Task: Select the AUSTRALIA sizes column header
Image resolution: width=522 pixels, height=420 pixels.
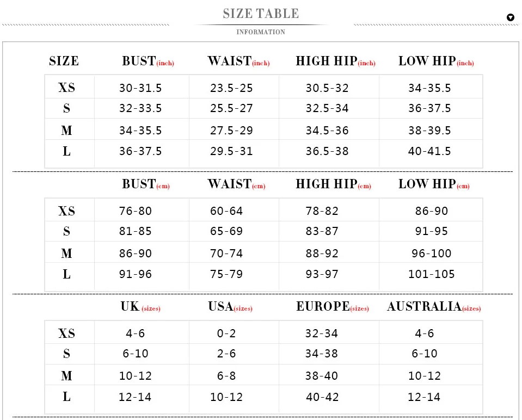Action: pos(434,306)
